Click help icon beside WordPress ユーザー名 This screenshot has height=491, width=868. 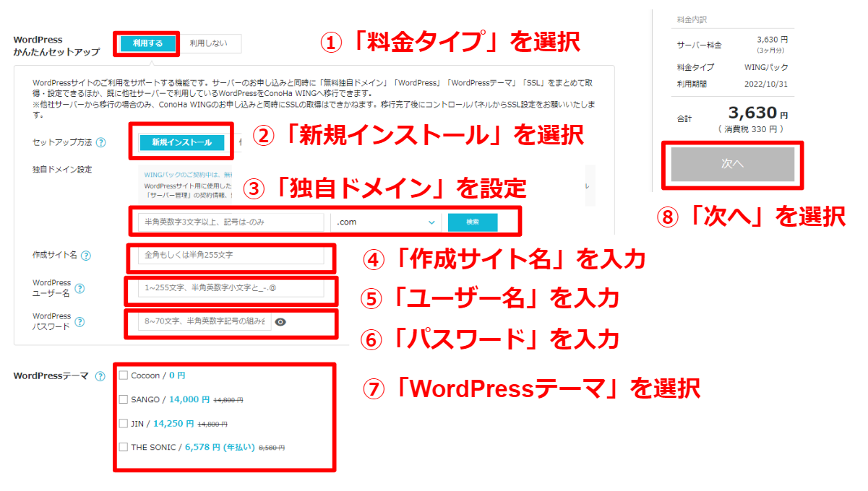(80, 289)
